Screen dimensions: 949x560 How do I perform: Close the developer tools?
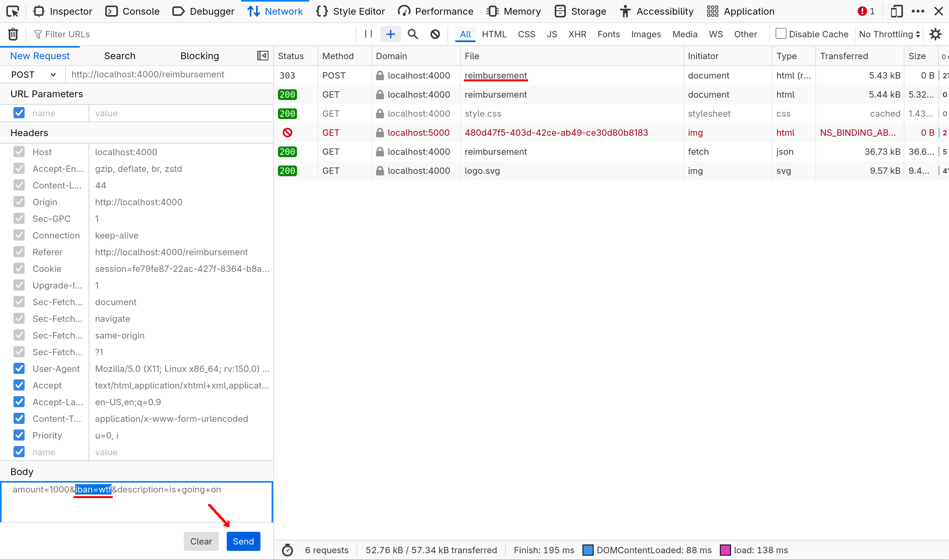939,11
